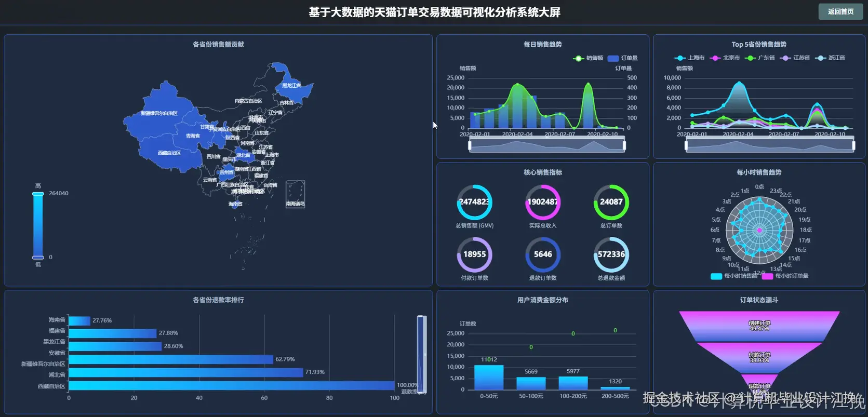This screenshot has width=868, height=417.
Task: Click the 0 low handle on map scale
Action: click(38, 257)
